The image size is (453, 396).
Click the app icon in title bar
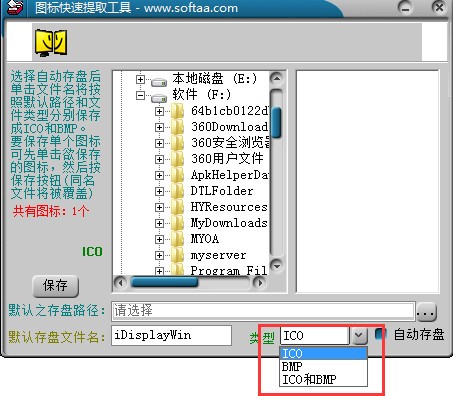[15, 7]
